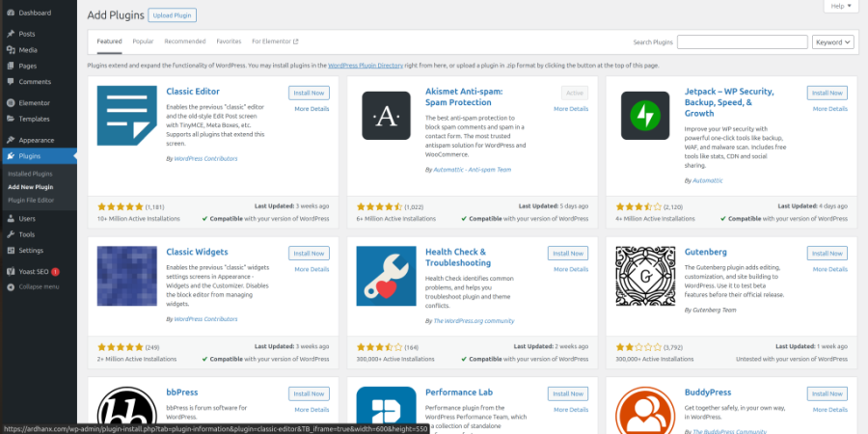The height and width of the screenshot is (434, 868).
Task: Install the Gutenberg plugin
Action: [827, 254]
